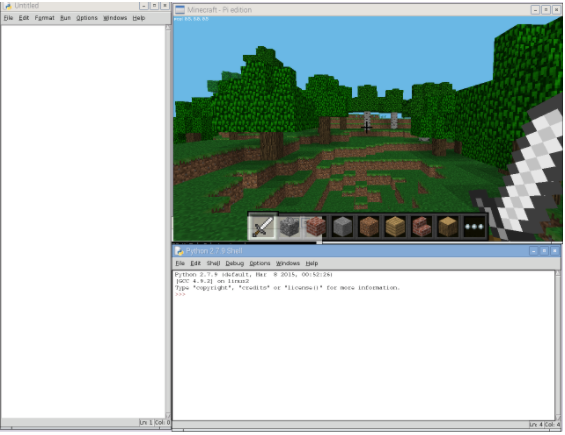Click 'Col: 4' in the Shell status bar
565x435 pixels.
click(552, 425)
